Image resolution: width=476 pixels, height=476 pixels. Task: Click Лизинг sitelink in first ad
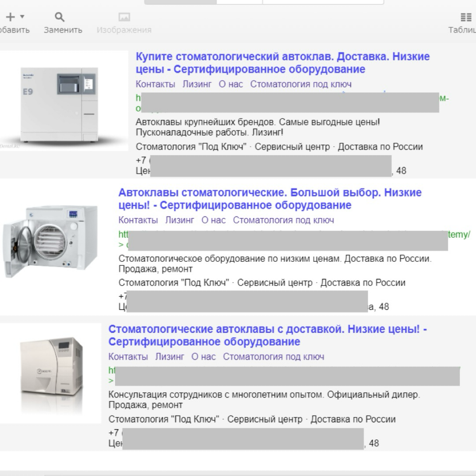(x=197, y=84)
